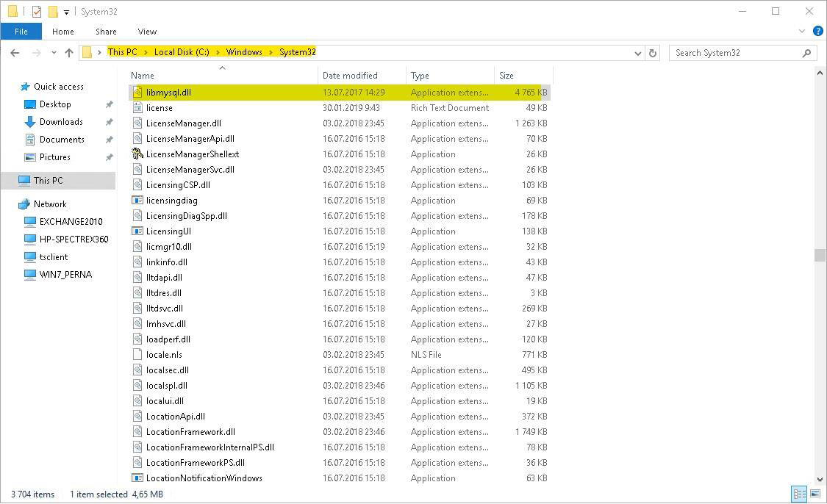Viewport: 827px width, 504px height.
Task: Switch to the Home ribbon tab
Action: [62, 32]
